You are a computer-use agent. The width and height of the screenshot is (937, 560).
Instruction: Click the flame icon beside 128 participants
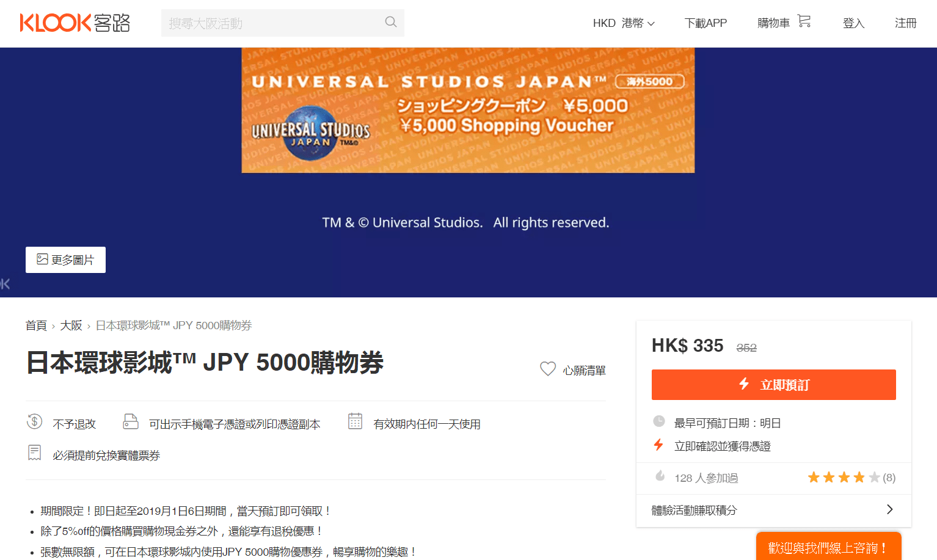pos(660,476)
